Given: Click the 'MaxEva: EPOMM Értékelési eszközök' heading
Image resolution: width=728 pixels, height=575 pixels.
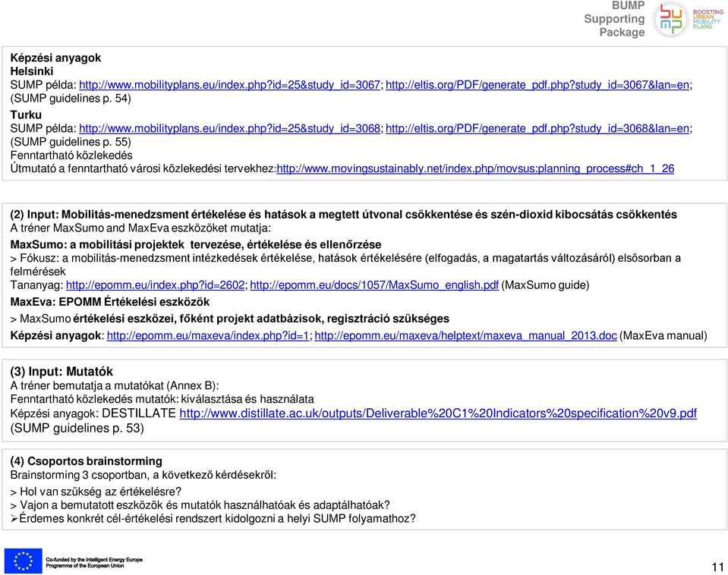Looking at the screenshot, I should [x=110, y=302].
